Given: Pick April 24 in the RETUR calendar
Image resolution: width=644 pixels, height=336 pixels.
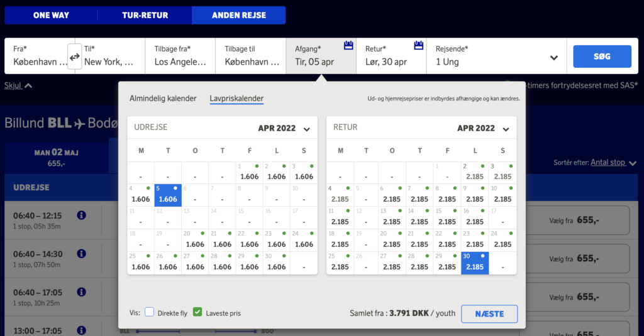Looking at the screenshot, I should point(502,240).
